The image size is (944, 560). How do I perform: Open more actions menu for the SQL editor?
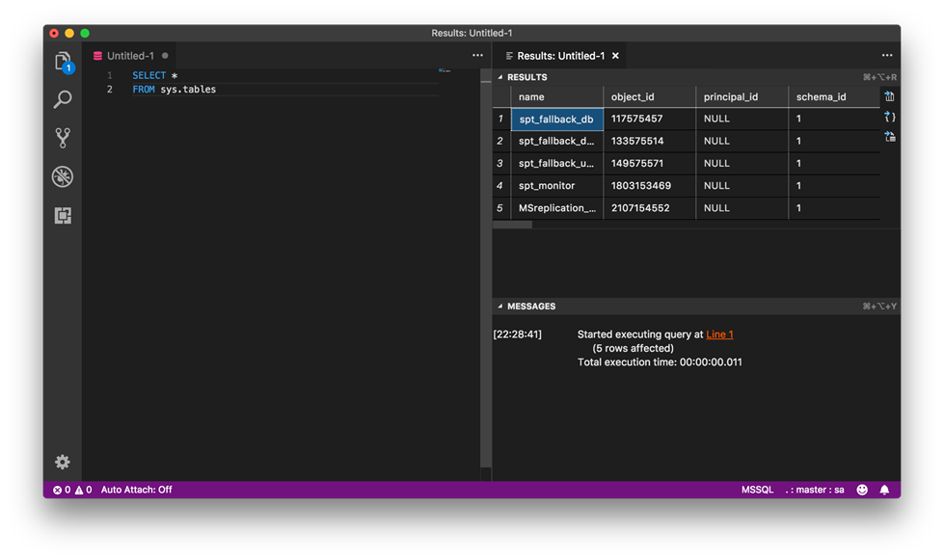point(477,55)
